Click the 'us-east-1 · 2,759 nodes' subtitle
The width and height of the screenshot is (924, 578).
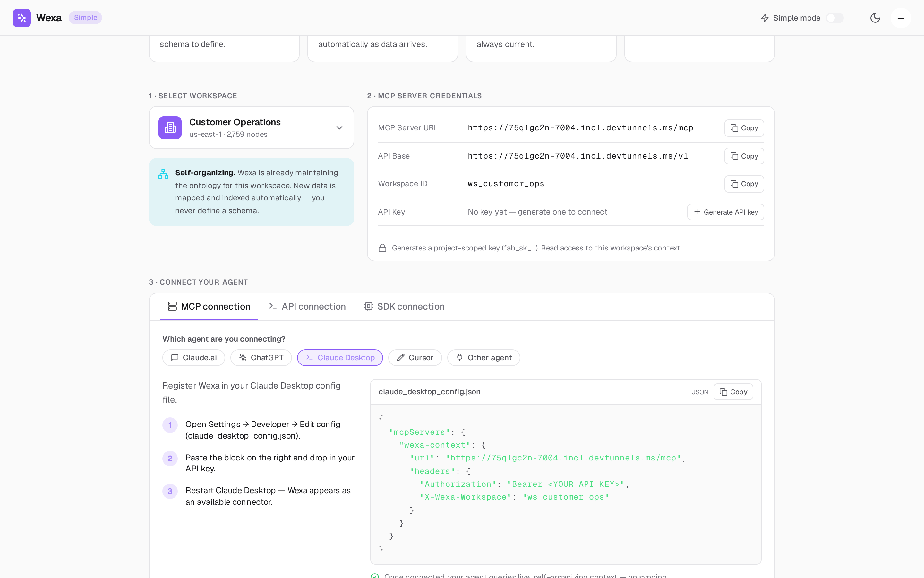tap(228, 135)
